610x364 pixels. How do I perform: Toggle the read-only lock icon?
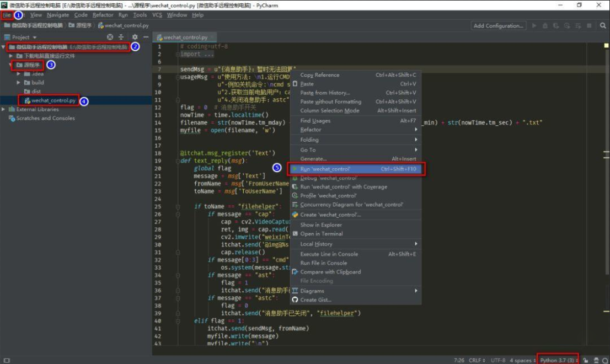[x=586, y=361]
